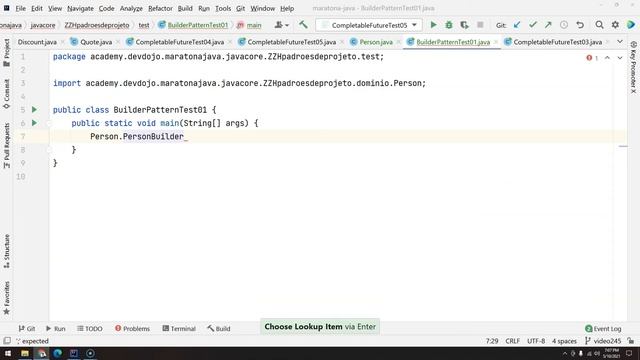Screen dimensions: 640x360
Task: Show Git history clock icon
Action: [x=564, y=25]
